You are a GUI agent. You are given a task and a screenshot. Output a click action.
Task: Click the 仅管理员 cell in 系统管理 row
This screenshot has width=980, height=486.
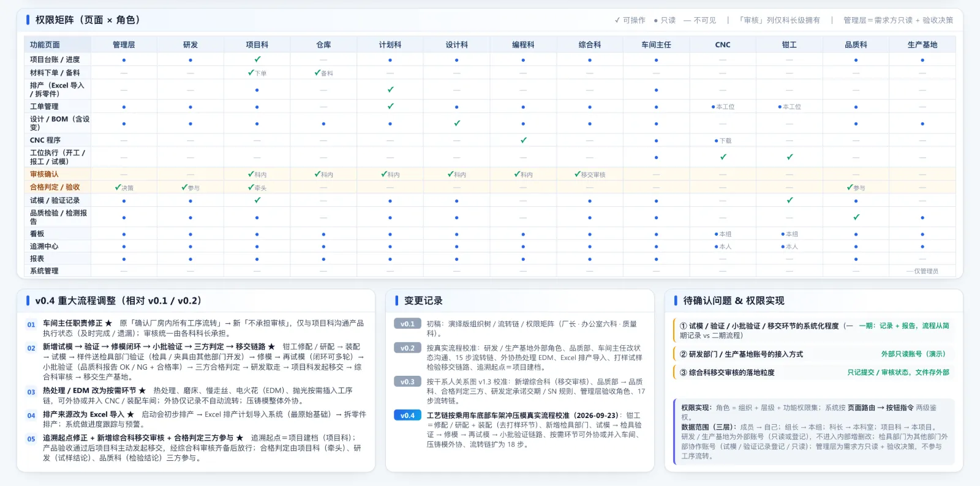[922, 271]
